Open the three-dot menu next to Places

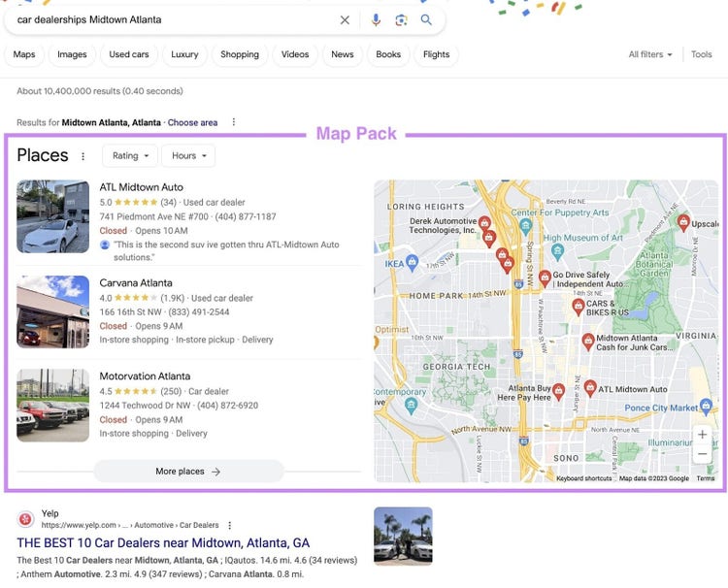83,156
